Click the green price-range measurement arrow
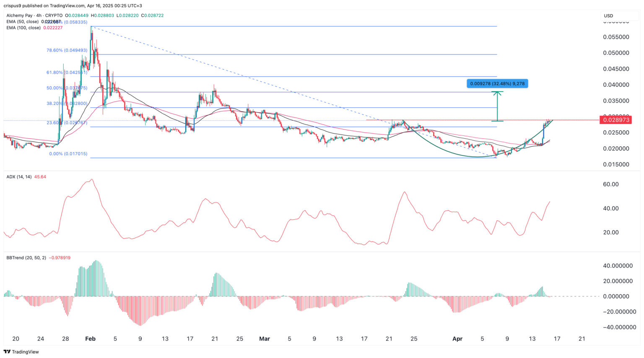Viewport: 644px width, 358px height. (x=497, y=106)
